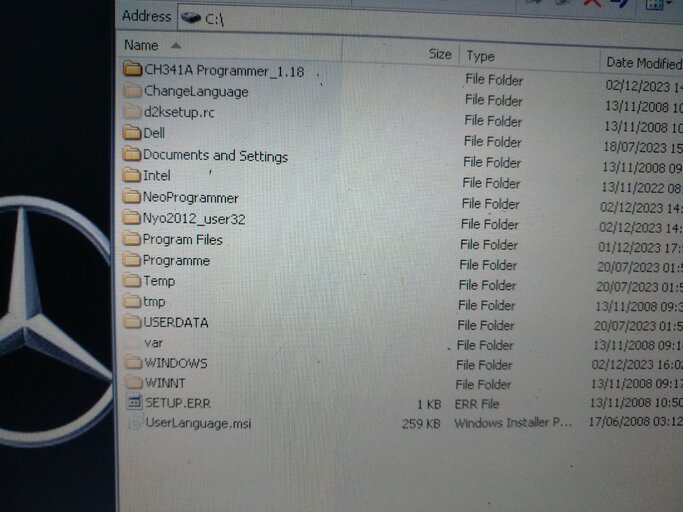Sort by the Date Modified column header
The width and height of the screenshot is (683, 512).
point(642,63)
